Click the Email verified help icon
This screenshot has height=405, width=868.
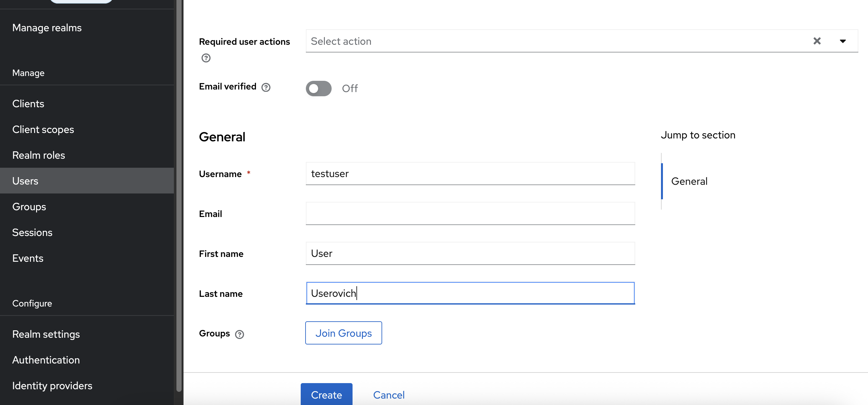pyautogui.click(x=266, y=87)
